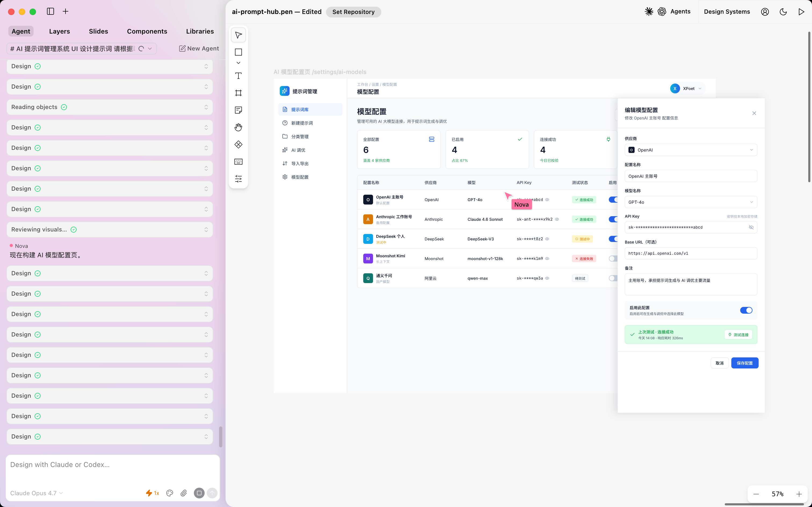Click the Claude starburst agent icon

point(649,12)
